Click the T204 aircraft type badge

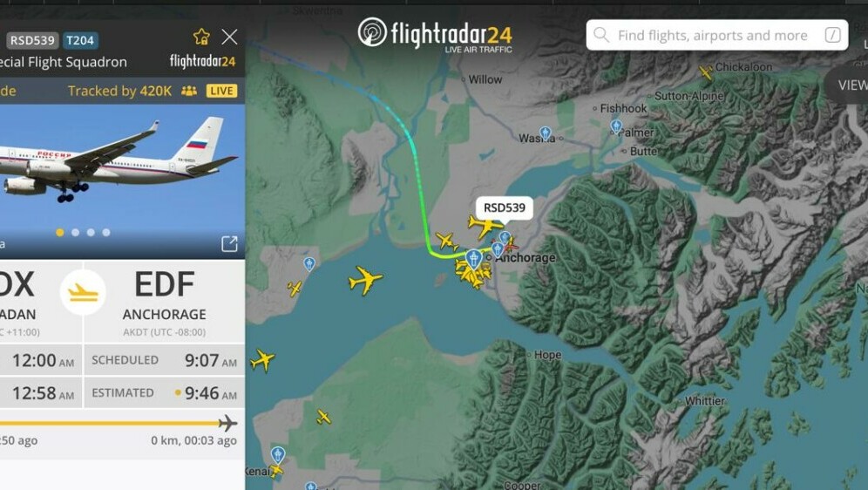(80, 40)
